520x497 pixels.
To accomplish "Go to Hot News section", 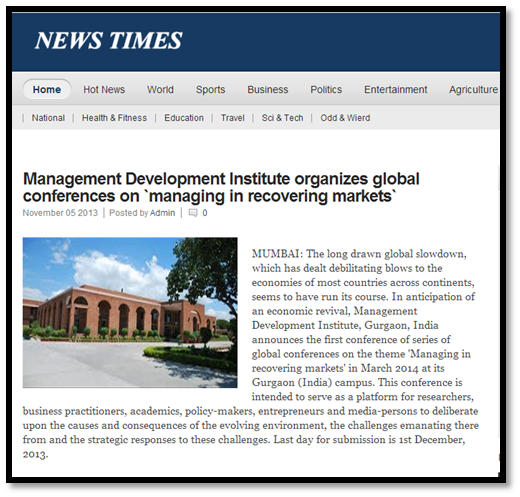I will pyautogui.click(x=104, y=89).
